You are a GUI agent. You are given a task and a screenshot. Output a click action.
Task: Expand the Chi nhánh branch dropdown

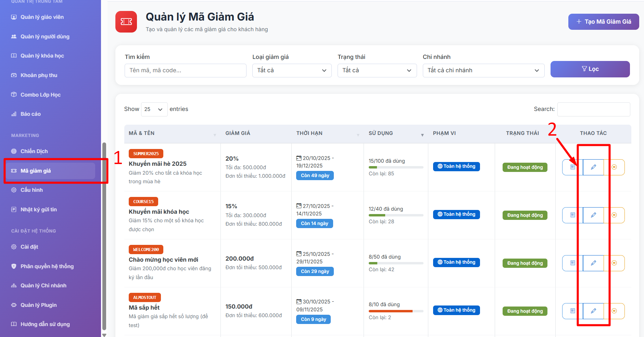point(483,71)
